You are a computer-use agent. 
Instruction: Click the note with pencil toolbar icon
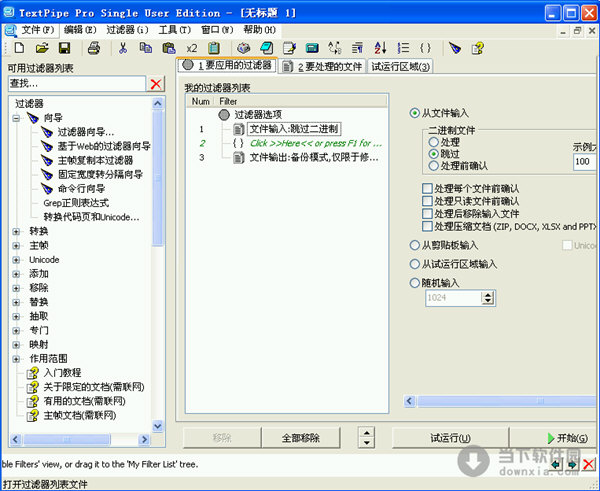[289, 48]
